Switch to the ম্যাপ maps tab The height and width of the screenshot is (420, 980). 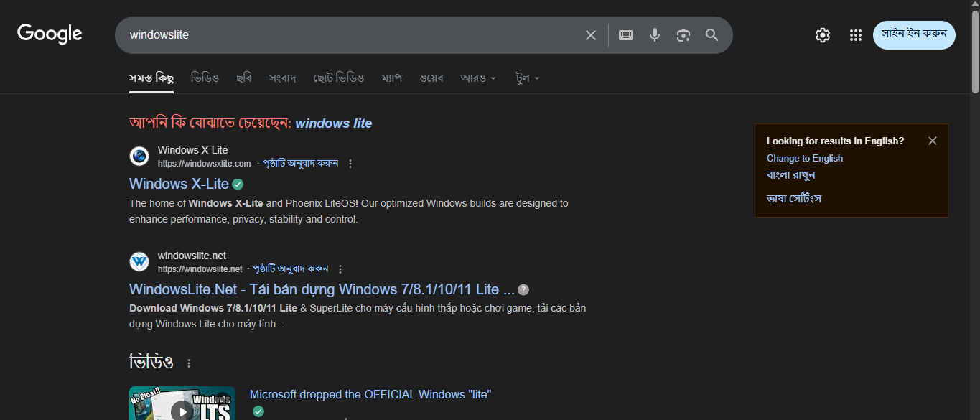point(391,78)
